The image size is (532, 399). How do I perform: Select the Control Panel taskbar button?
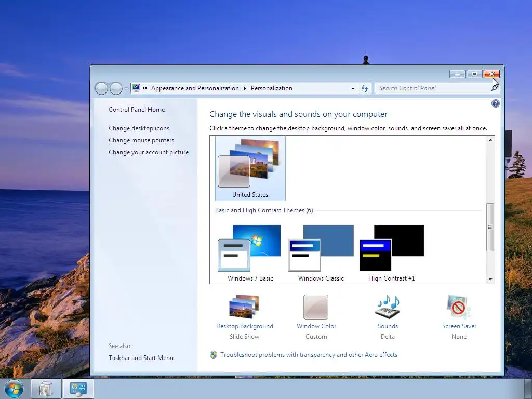point(78,389)
